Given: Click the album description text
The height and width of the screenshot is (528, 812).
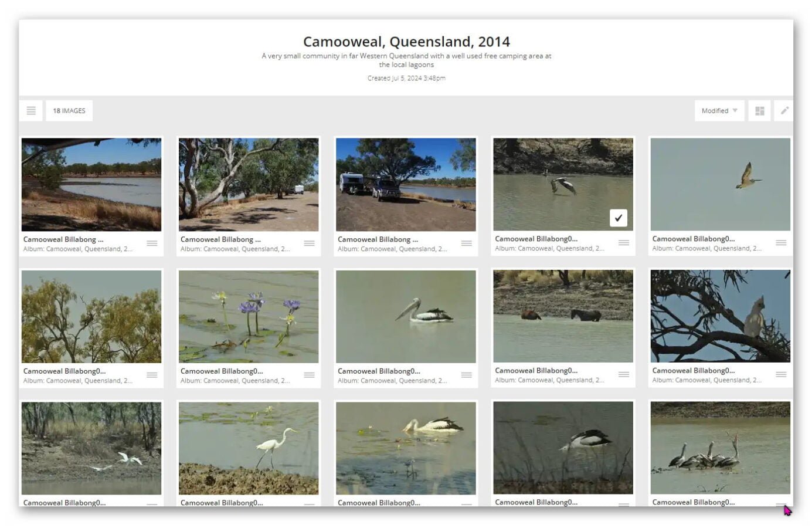Looking at the screenshot, I should pos(406,60).
